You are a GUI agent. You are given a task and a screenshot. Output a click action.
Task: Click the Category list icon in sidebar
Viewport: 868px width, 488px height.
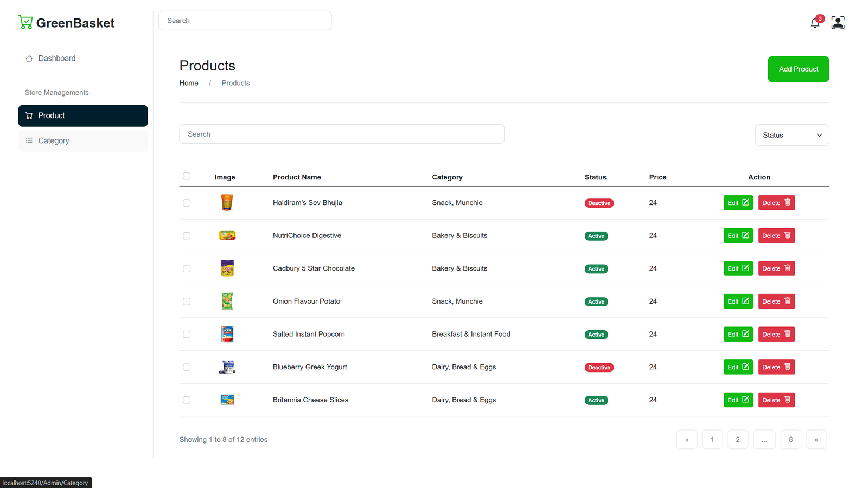pos(29,140)
